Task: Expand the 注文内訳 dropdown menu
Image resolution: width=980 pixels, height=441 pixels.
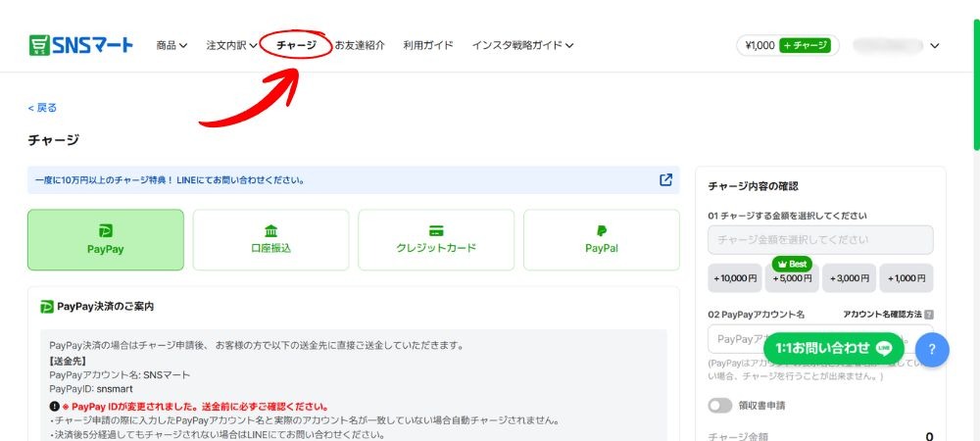Action: click(231, 45)
